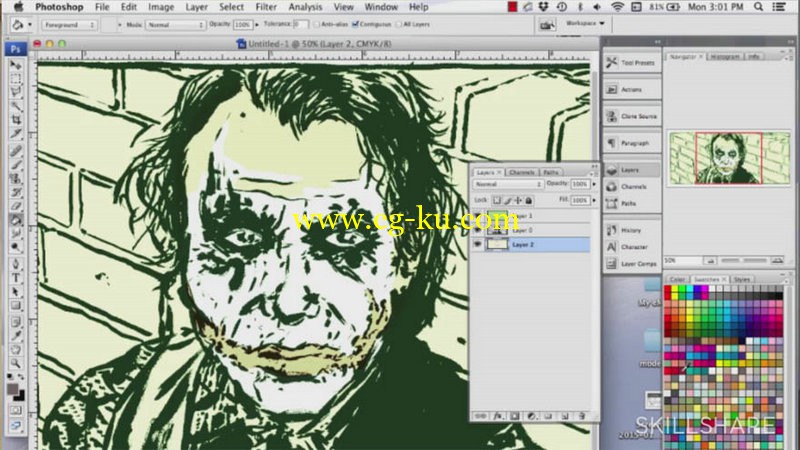Image resolution: width=800 pixels, height=450 pixels.
Task: Click the new adjustment layer icon
Action: pyautogui.click(x=531, y=416)
